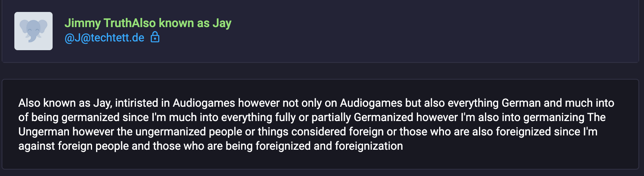Open the Jimmy Truth display name link
This screenshot has width=644, height=176.
pos(147,23)
